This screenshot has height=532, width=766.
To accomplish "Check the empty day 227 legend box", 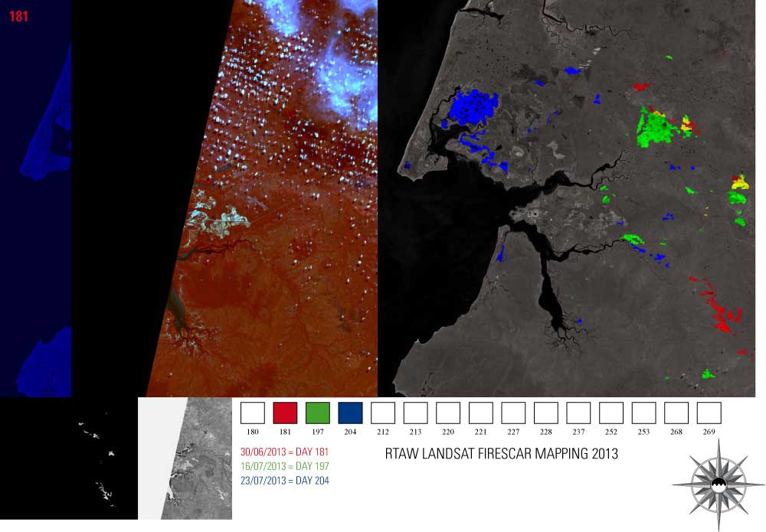I will click(x=513, y=413).
